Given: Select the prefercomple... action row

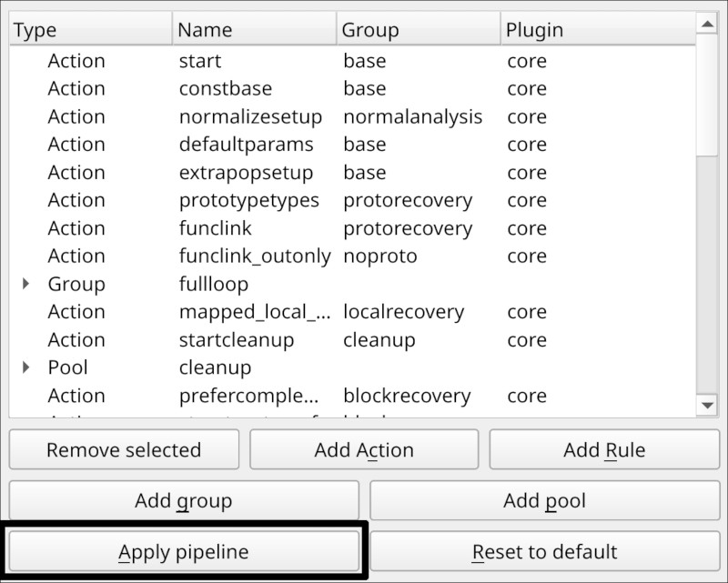Looking at the screenshot, I should tap(352, 396).
